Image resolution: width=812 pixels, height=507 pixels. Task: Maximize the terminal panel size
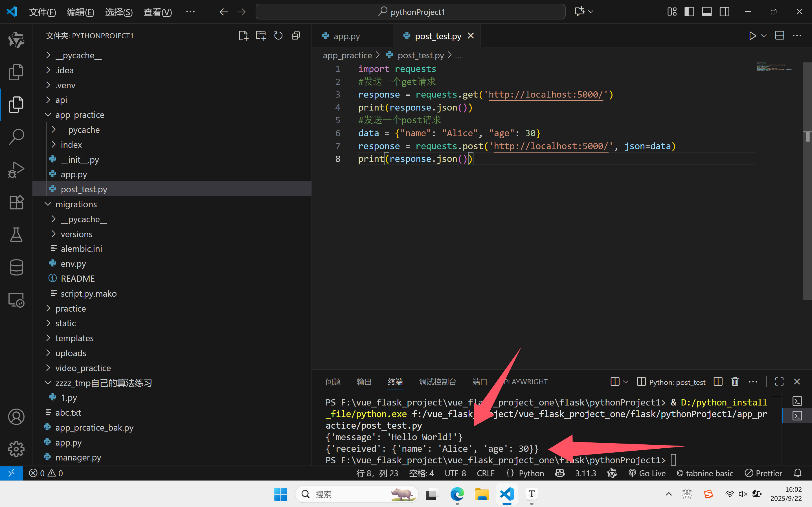(x=779, y=382)
